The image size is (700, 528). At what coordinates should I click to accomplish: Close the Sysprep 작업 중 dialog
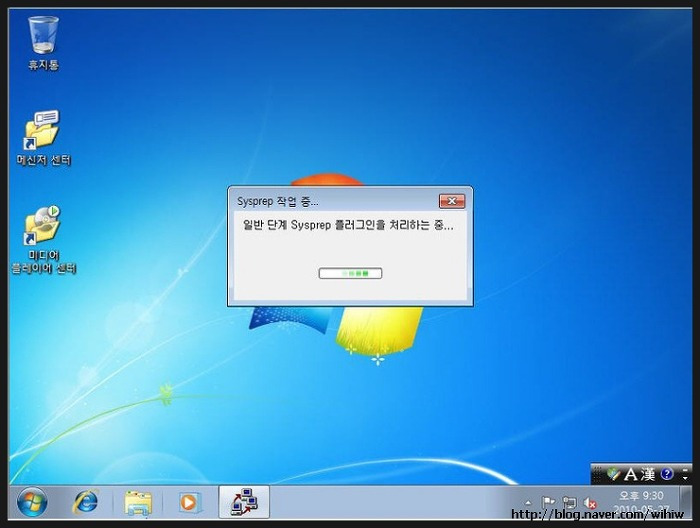click(x=452, y=201)
